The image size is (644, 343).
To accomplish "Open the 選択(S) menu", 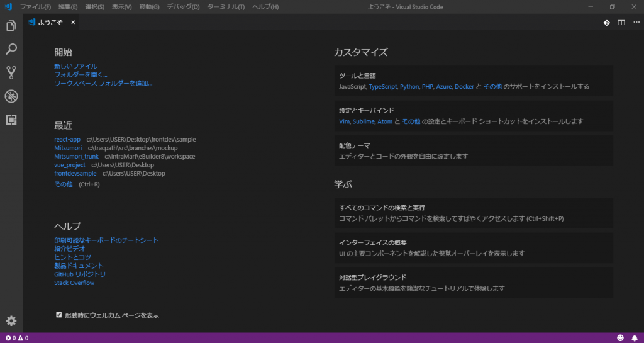I will click(94, 7).
